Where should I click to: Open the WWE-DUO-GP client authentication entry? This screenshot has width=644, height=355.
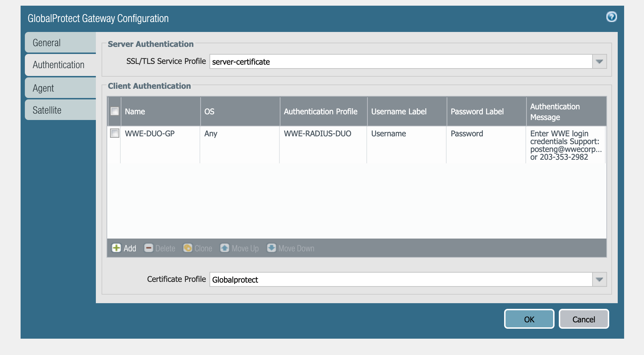[149, 133]
